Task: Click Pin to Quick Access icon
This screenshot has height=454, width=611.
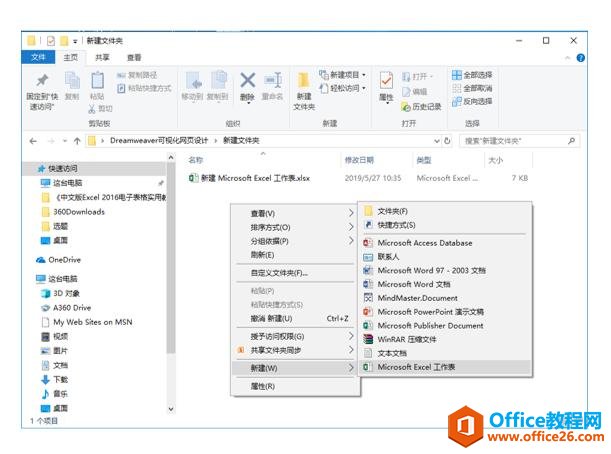Action: pyautogui.click(x=42, y=80)
